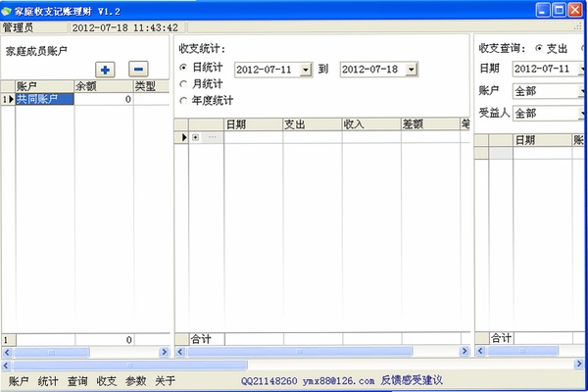Viewport: 588px width, 392px height.
Task: Click the 类型 column header in accounts table
Action: [x=152, y=86]
